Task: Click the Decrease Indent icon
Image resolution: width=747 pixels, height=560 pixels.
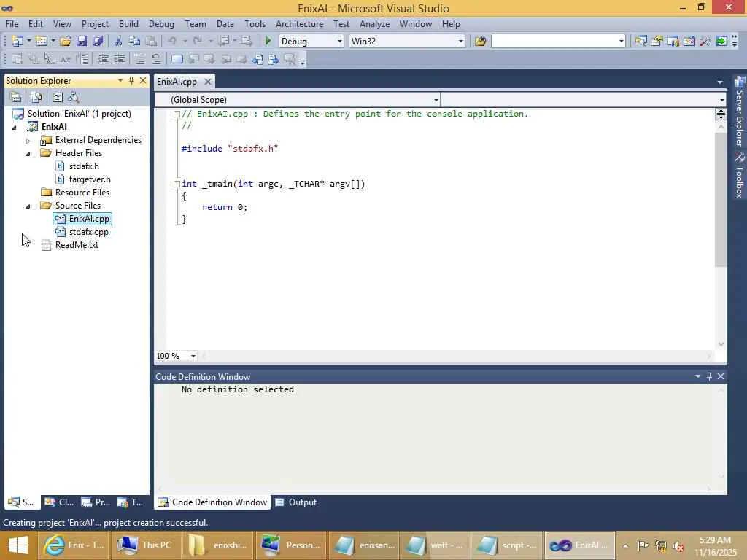Action: (103, 60)
